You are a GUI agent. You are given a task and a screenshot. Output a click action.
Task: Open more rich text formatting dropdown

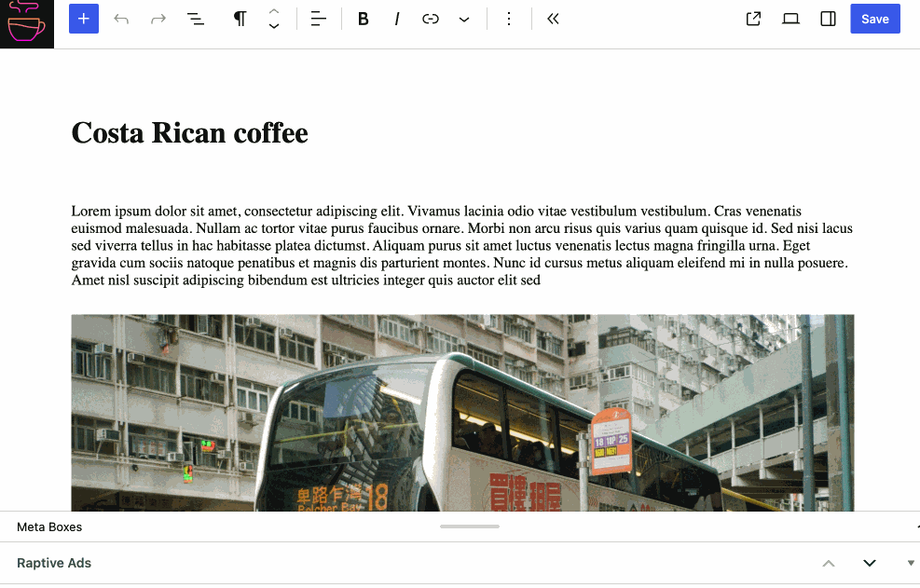click(x=464, y=19)
